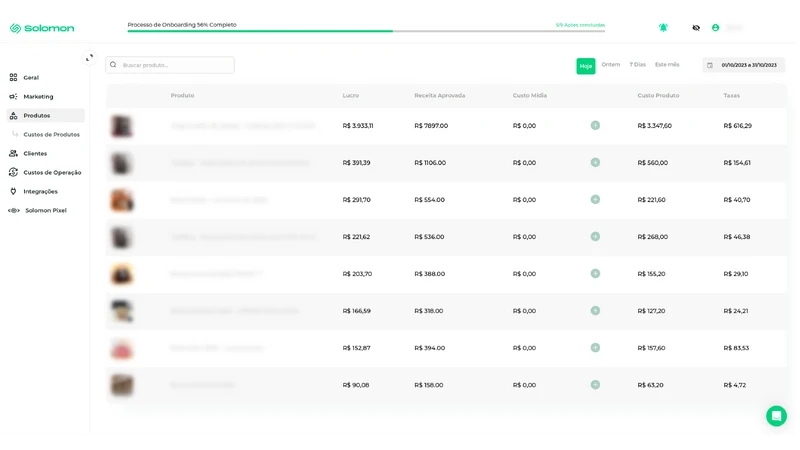Click the Lucro column header

tap(351, 95)
